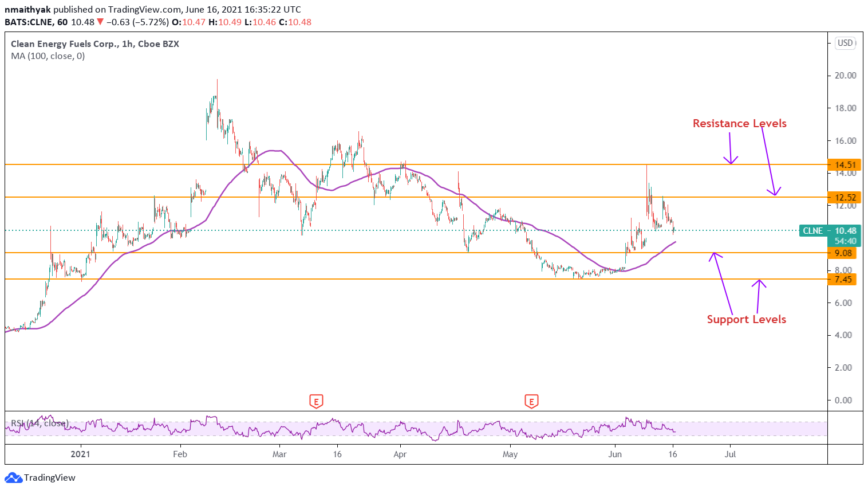Click the Resistance Levels annotation text
This screenshot has height=491, width=868.
740,123
